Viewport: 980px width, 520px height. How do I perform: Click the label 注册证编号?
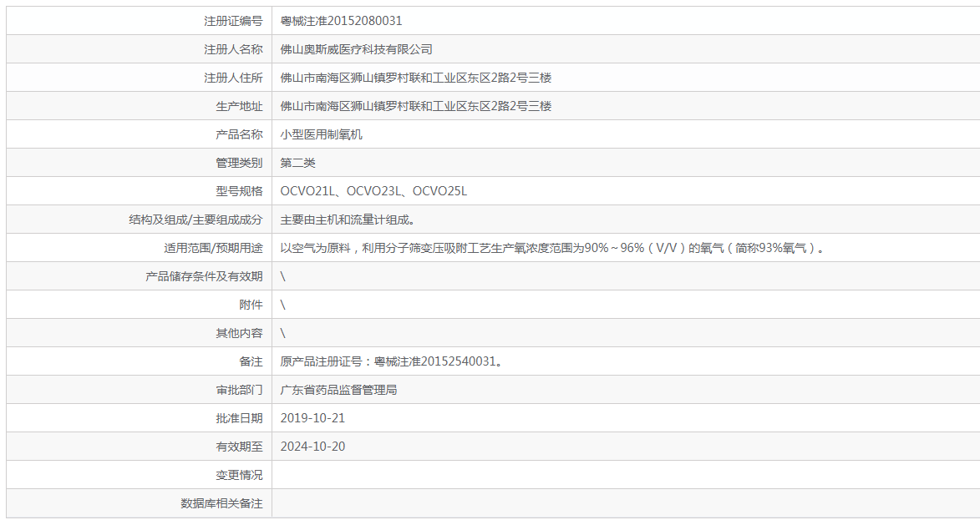(233, 21)
